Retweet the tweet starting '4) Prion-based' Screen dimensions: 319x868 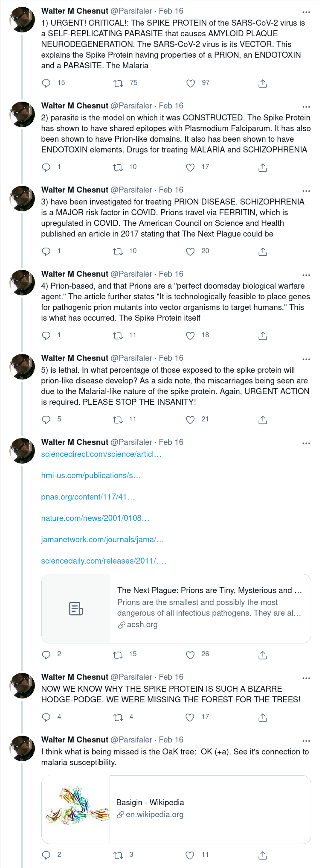(x=118, y=336)
